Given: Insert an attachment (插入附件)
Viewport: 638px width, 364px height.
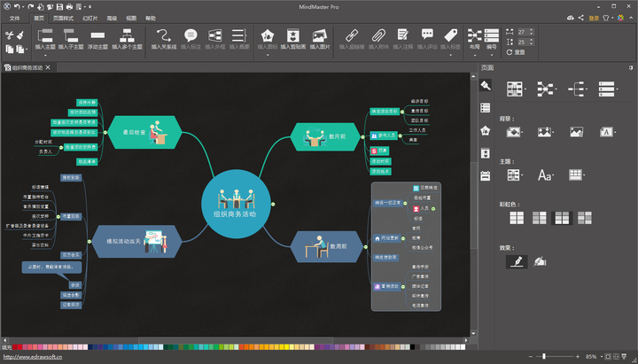Looking at the screenshot, I should click(378, 40).
